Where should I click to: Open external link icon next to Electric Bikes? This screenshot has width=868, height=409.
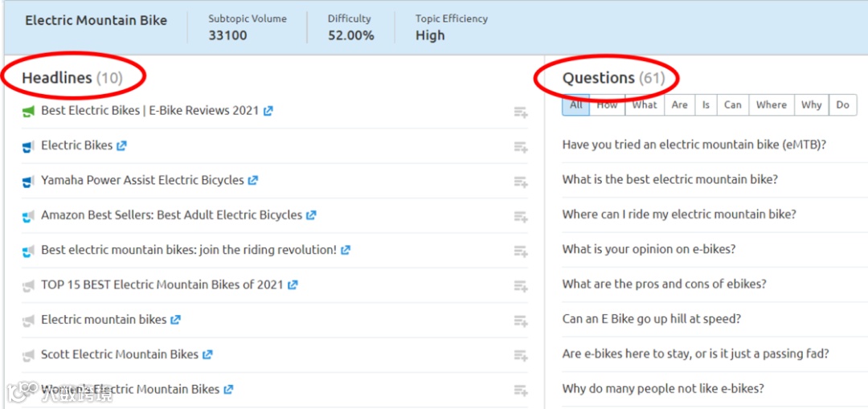point(121,145)
